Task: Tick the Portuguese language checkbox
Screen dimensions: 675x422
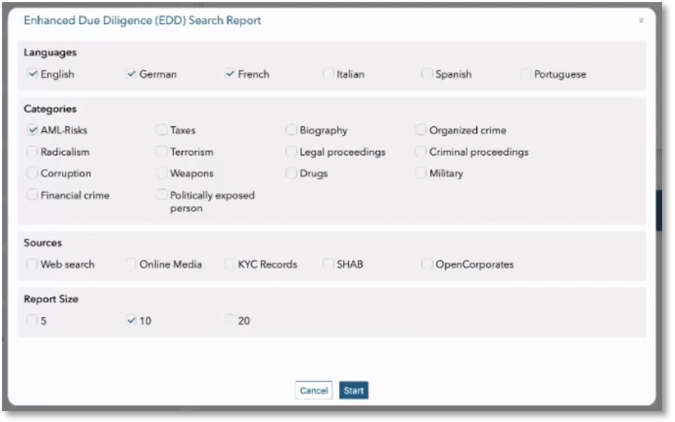Action: pos(526,74)
